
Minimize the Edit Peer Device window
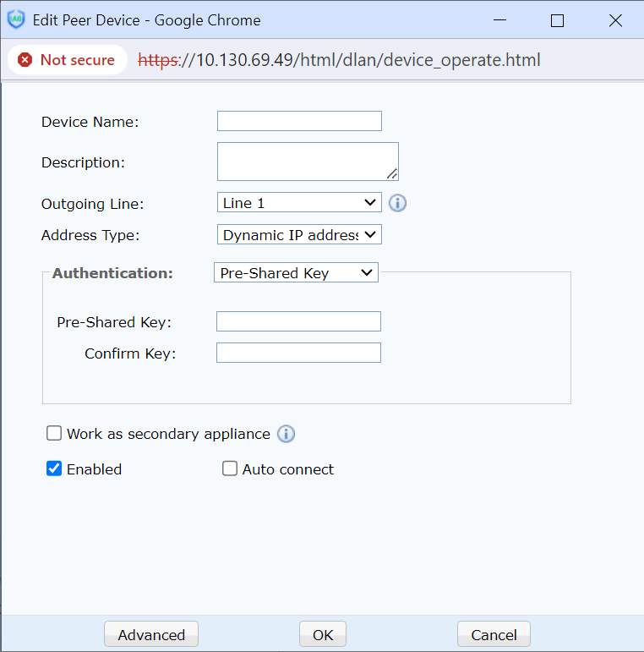500,20
